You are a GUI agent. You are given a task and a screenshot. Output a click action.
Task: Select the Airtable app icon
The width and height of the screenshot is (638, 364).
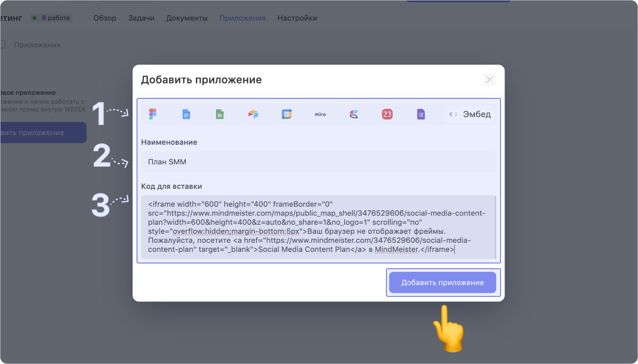pyautogui.click(x=253, y=114)
